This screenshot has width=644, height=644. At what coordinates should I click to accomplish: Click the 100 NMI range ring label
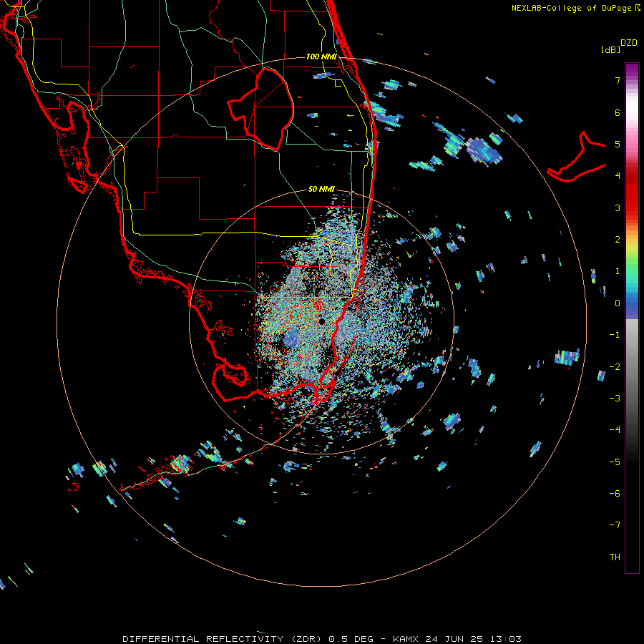321,57
